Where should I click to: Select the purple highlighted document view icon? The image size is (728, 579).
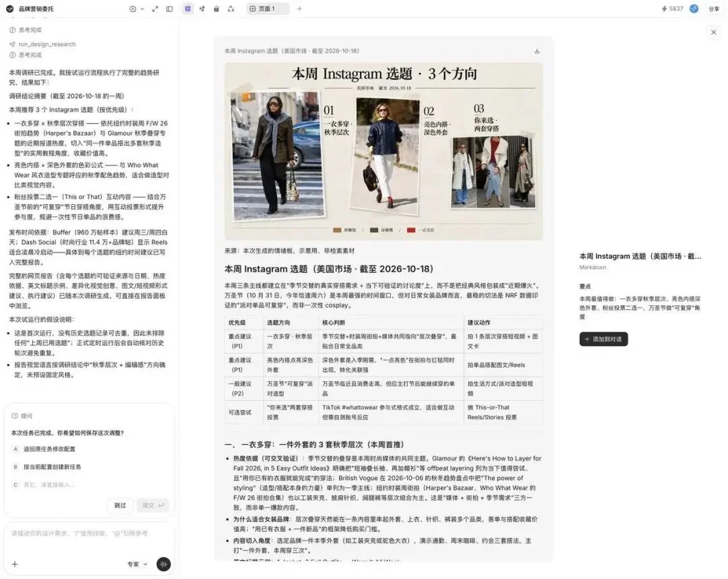click(187, 9)
